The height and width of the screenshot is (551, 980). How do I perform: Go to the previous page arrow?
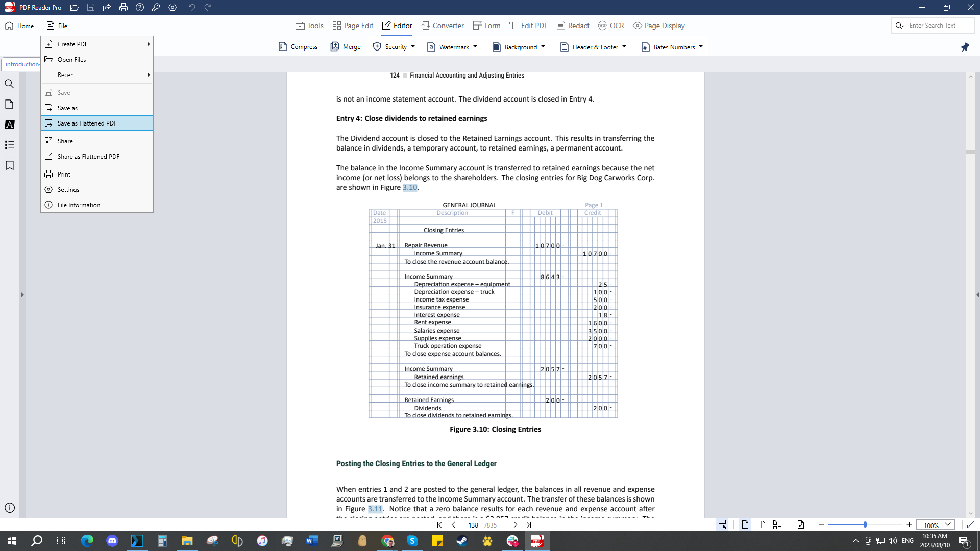coord(453,524)
